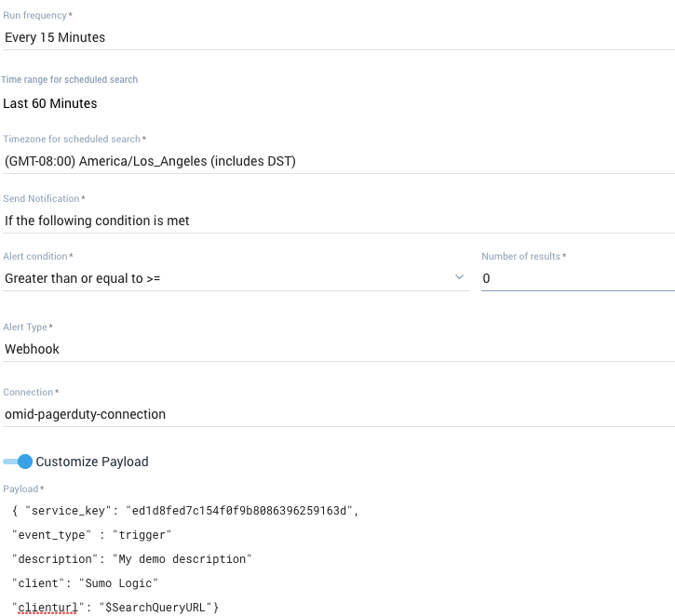Open the Run frequency dropdown showing Every 15 Minutes
The height and width of the screenshot is (616, 675).
coord(337,38)
